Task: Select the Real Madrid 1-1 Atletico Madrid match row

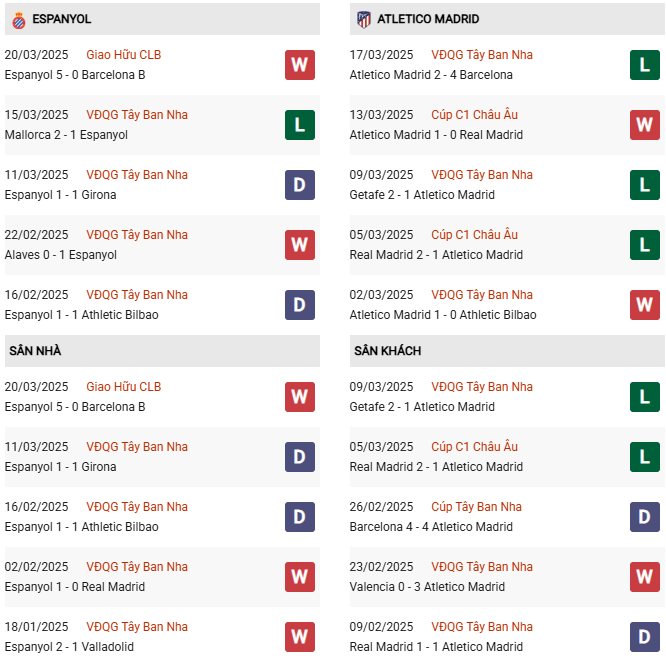Action: coord(507,636)
